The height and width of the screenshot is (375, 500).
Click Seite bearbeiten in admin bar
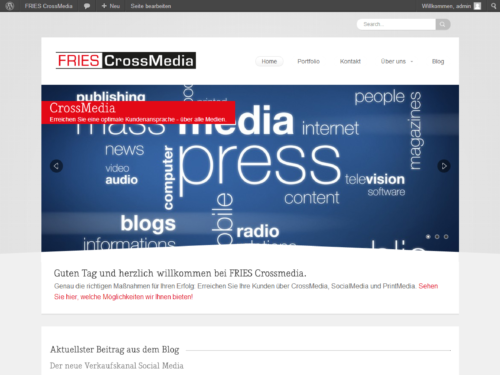(x=151, y=6)
